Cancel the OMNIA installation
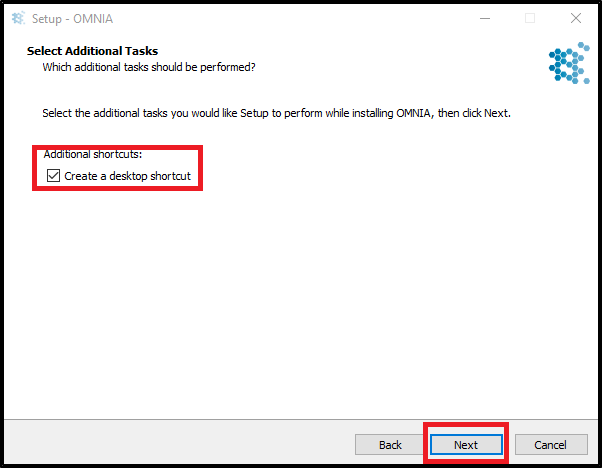 [551, 445]
